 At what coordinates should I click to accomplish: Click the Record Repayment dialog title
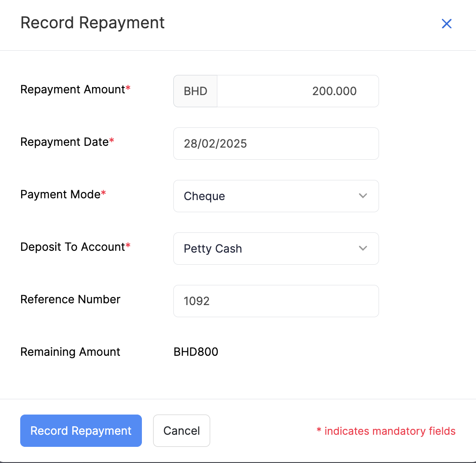[93, 23]
